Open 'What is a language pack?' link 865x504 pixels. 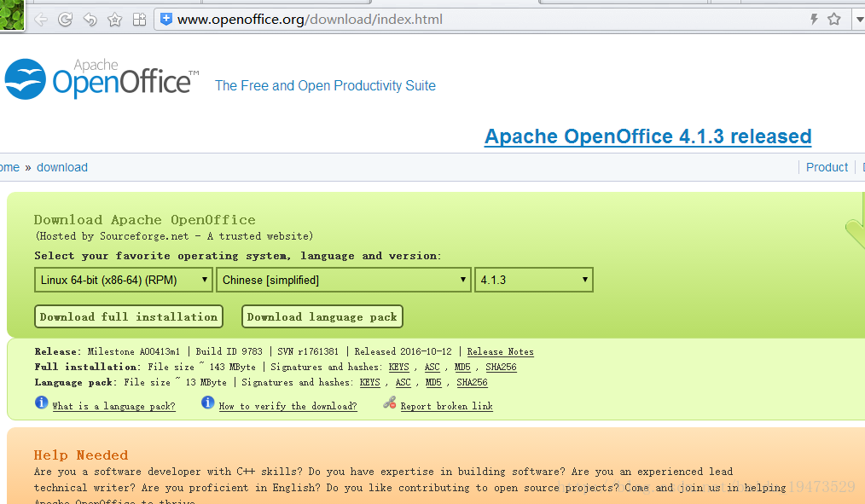[113, 407]
